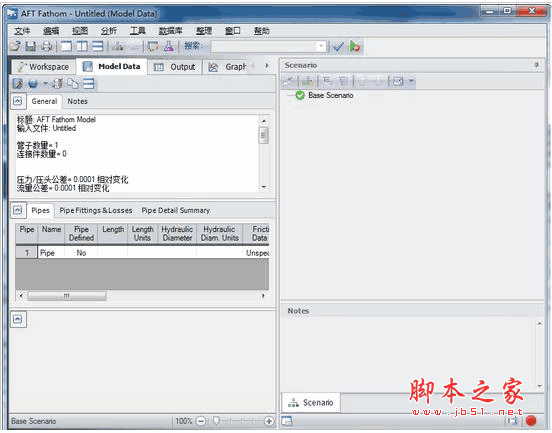The image size is (552, 433).
Task: Open the 帮助 menu
Action: [262, 31]
